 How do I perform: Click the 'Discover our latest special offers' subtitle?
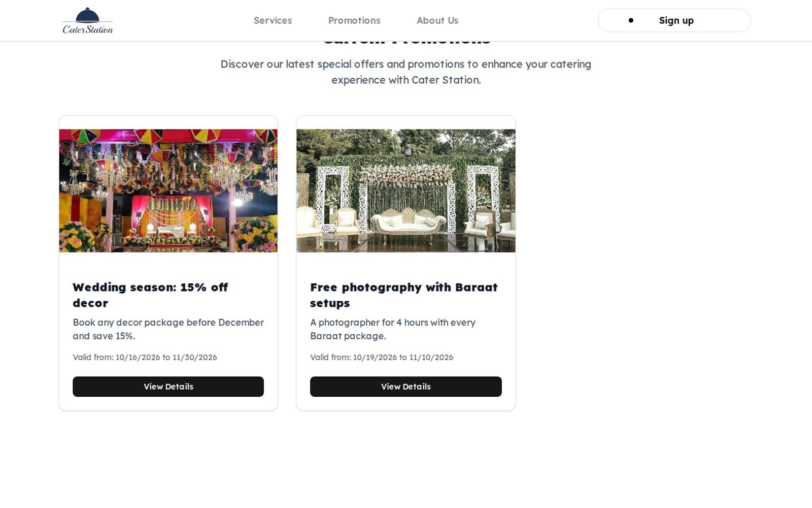[405, 72]
